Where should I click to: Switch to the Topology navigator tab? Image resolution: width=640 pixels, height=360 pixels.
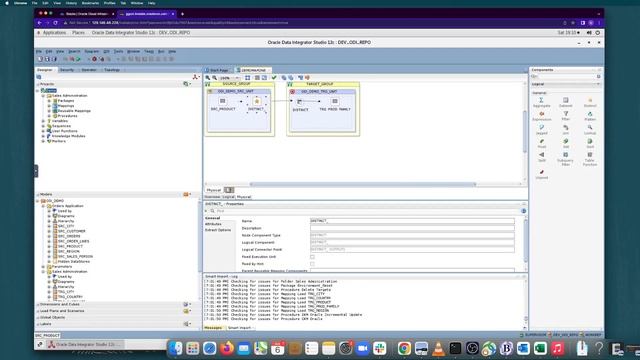coord(112,70)
